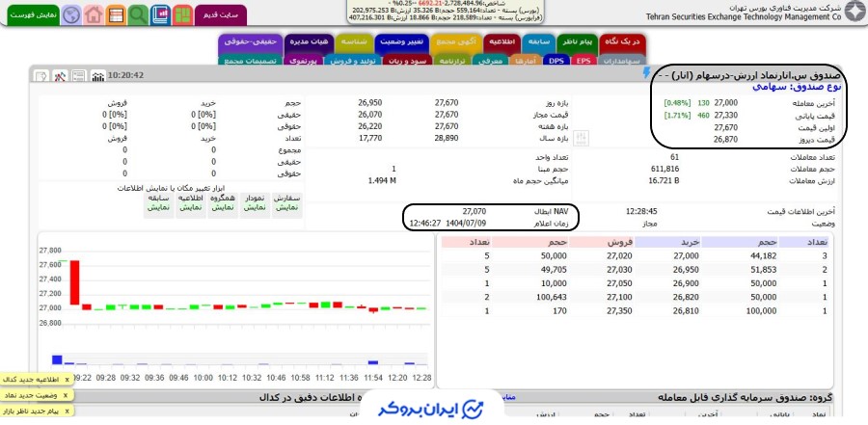Toggle سابقه نمایش history display
This screenshot has height=425, width=868.
click(x=159, y=202)
